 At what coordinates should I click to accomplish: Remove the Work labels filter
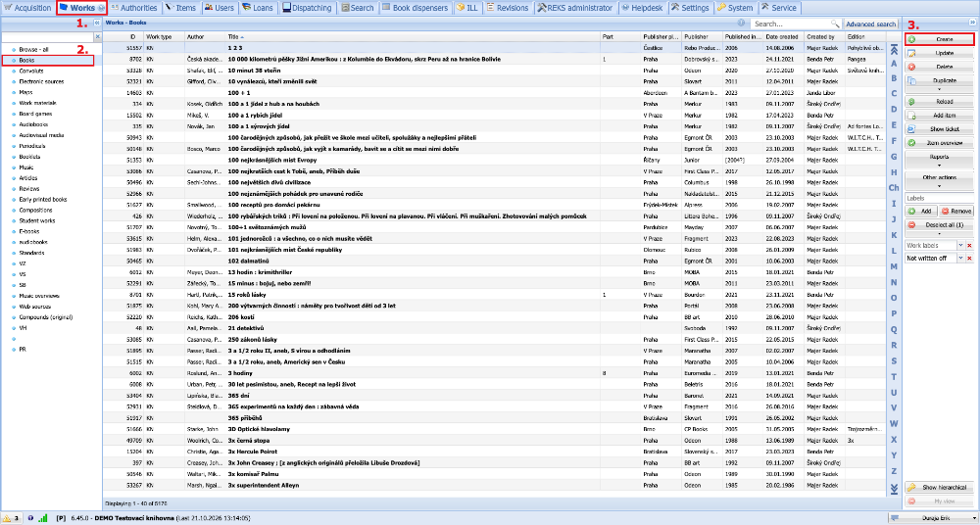(969, 246)
